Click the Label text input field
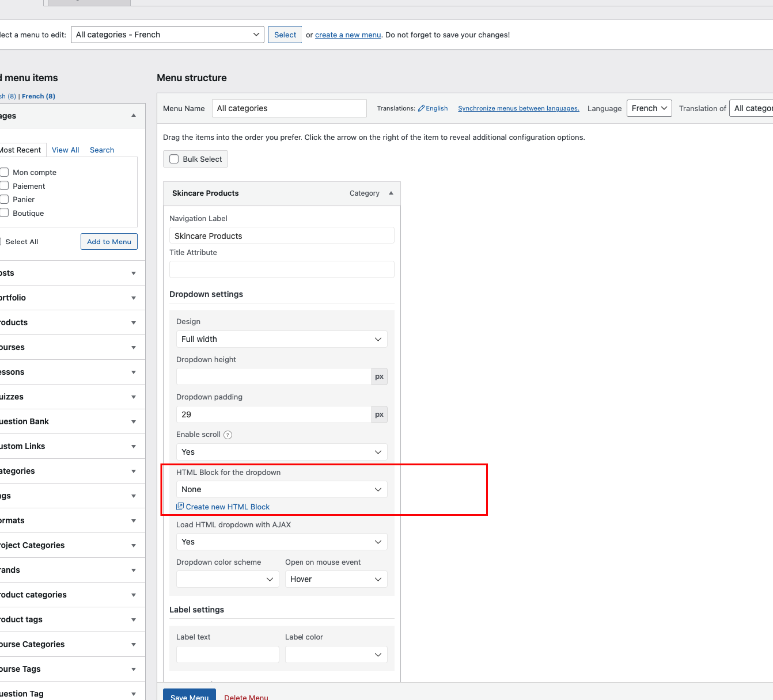Screen dimensions: 773x700 228,655
